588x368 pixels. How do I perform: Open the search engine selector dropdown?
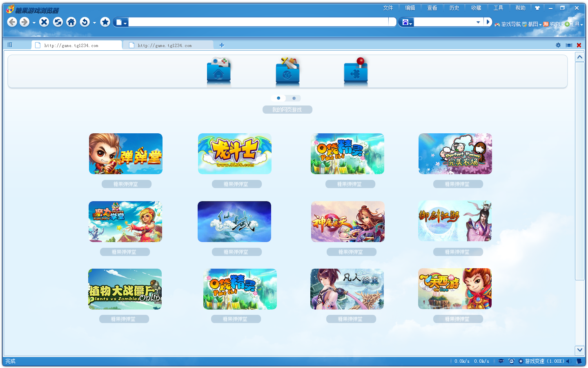(406, 22)
